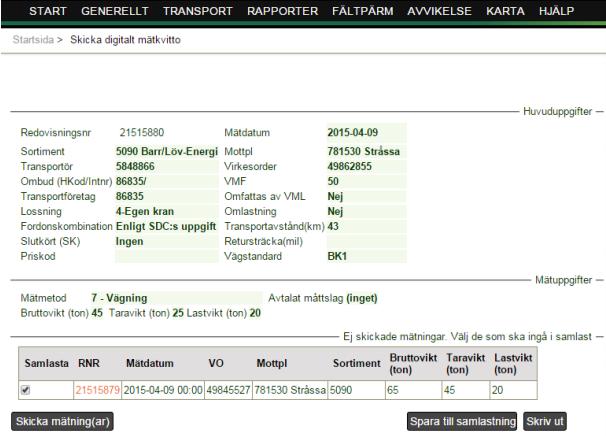Viewport: 606px width, 436px height.
Task: Go back to Startsida breadcrumb link
Action: 33,39
